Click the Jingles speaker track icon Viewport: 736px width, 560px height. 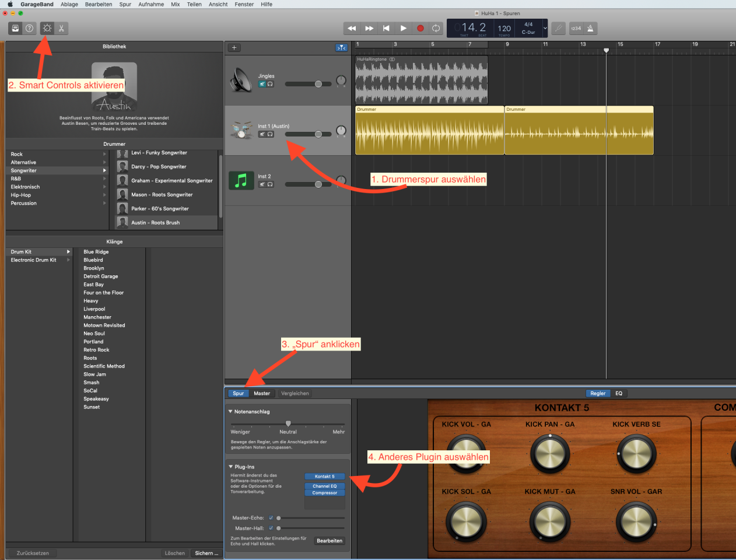pos(241,80)
